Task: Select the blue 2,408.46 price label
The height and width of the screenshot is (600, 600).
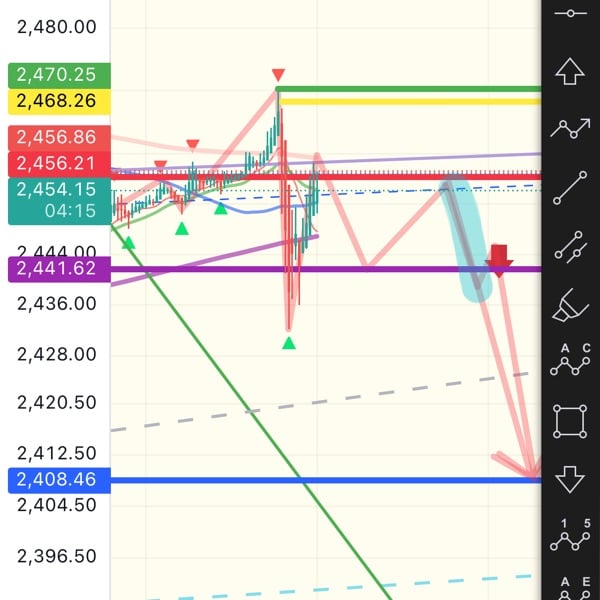Action: [x=58, y=480]
